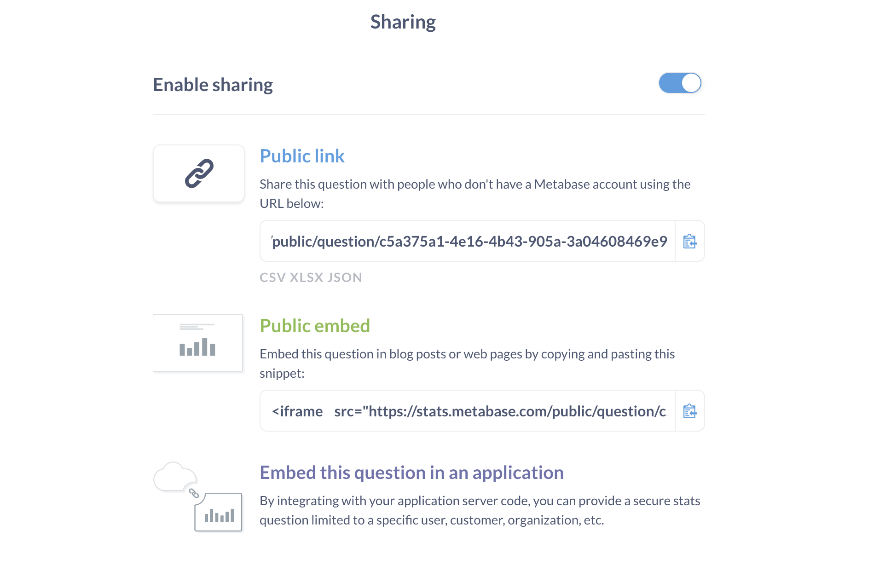Click the bar chart icon beside Public embed

(197, 343)
